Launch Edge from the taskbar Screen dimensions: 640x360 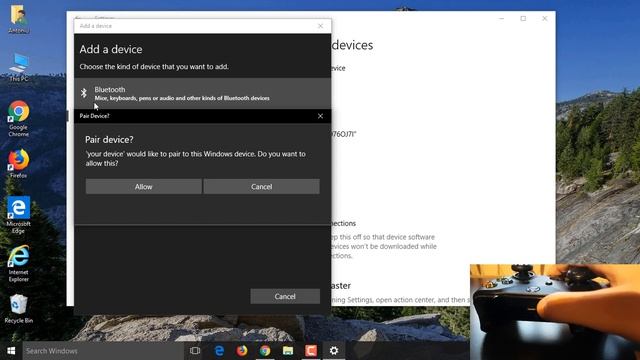click(x=219, y=351)
